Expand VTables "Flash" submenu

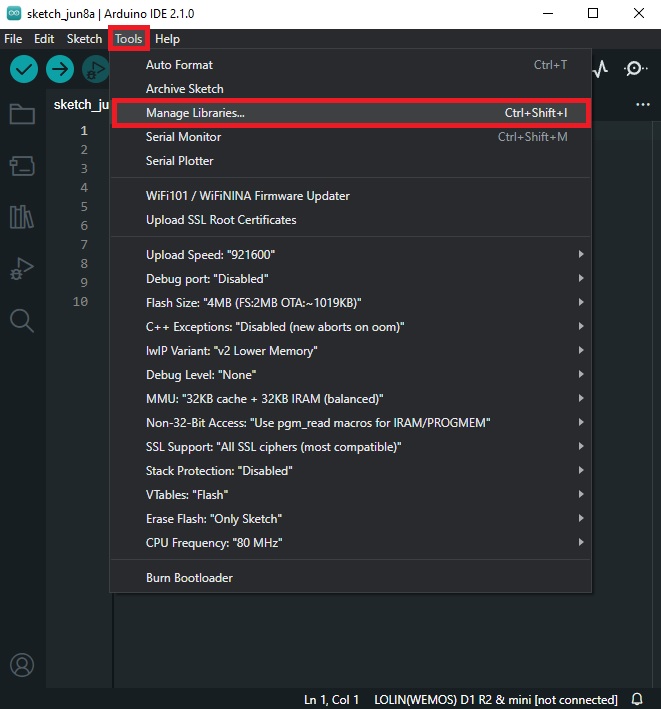click(351, 494)
